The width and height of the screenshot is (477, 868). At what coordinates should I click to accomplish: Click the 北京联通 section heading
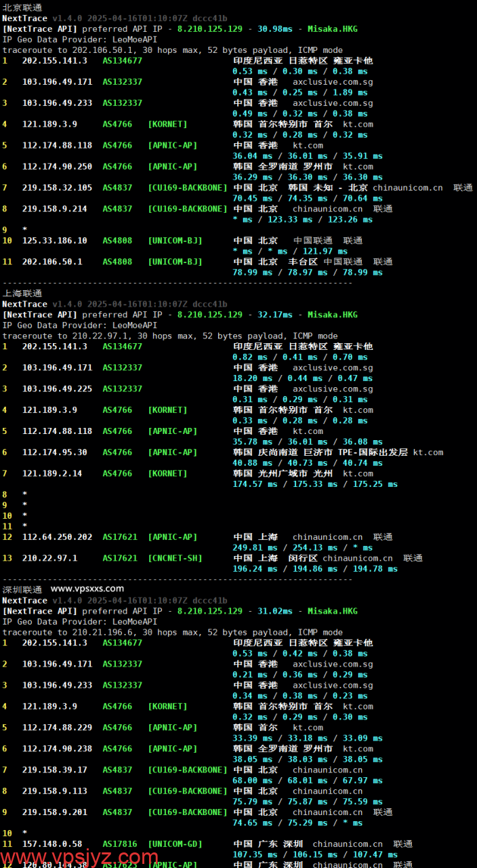coord(22,7)
